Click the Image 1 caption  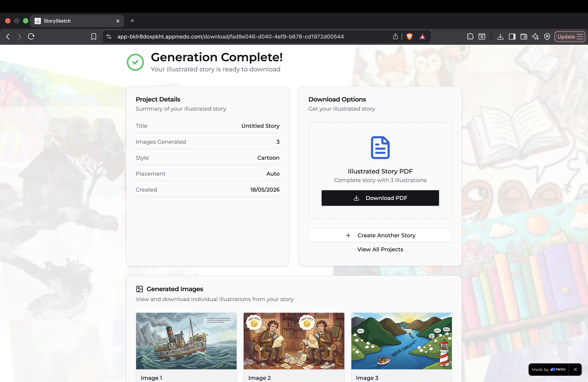[151, 378]
